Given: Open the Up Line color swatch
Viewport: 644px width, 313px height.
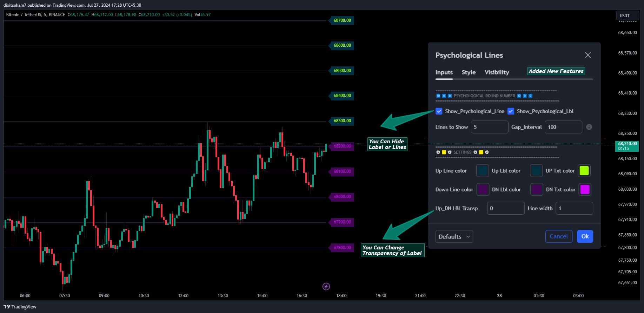Looking at the screenshot, I should pyautogui.click(x=483, y=171).
